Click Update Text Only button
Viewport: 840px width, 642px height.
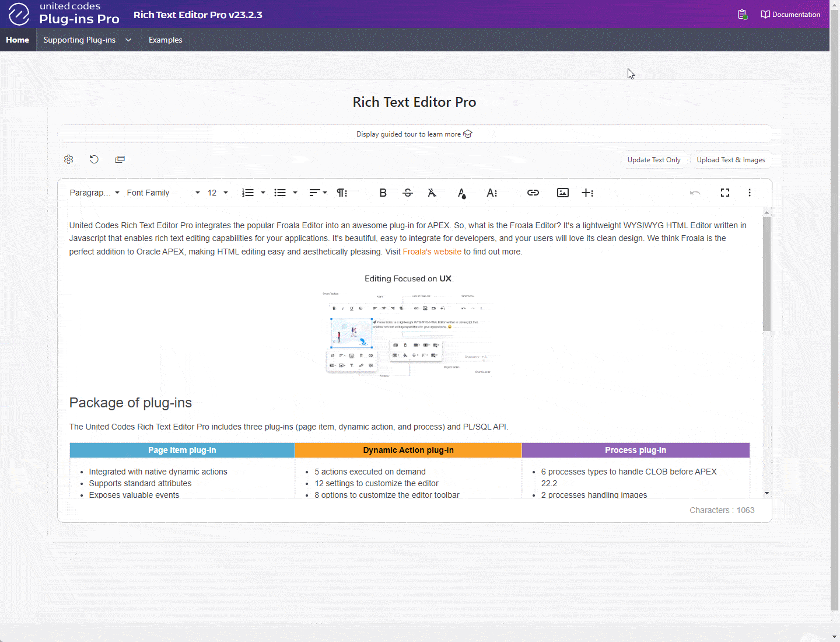(x=654, y=160)
